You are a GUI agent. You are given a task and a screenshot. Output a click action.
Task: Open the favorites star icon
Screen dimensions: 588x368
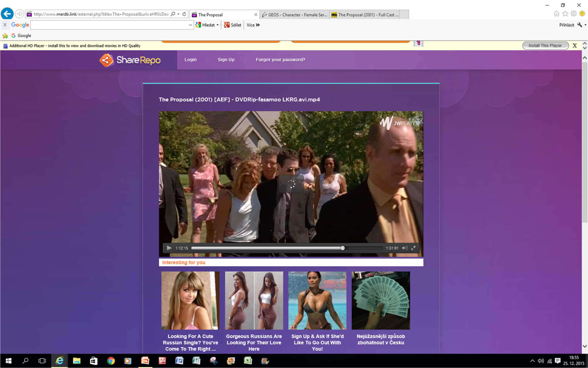565,14
